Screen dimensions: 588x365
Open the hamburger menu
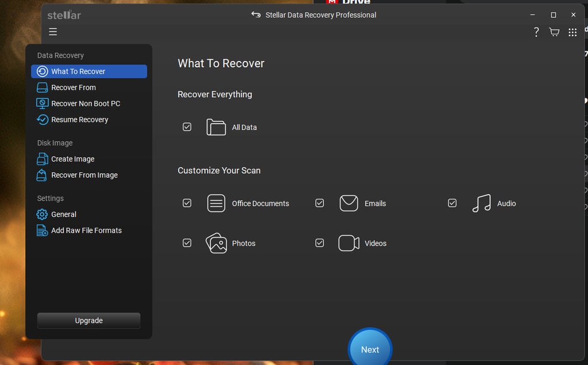(53, 32)
